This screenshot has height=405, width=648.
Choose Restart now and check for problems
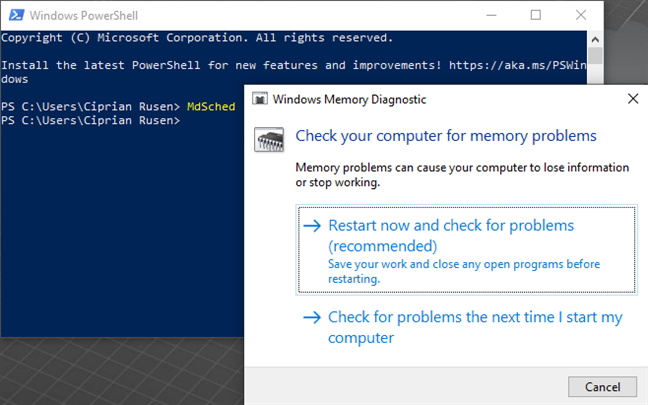click(x=466, y=250)
